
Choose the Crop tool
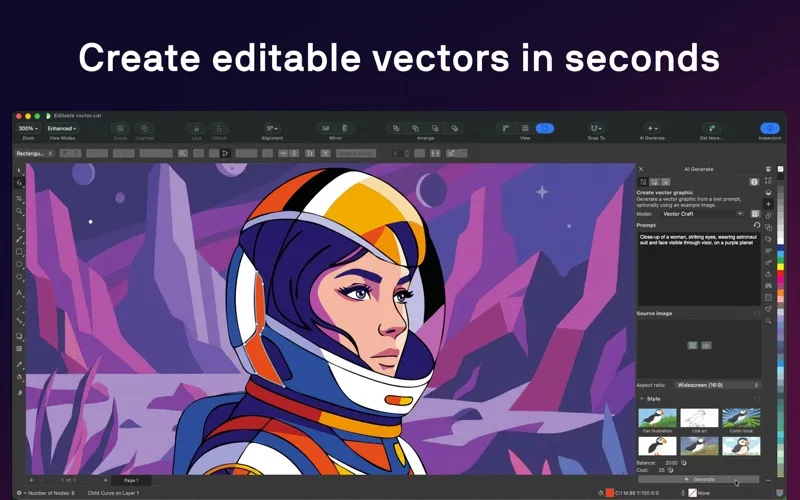19,198
